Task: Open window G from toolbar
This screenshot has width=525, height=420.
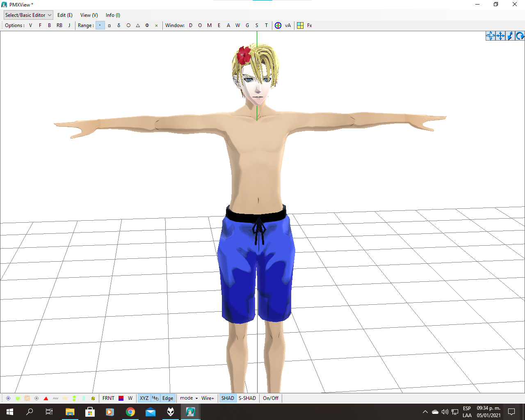Action: pyautogui.click(x=247, y=25)
